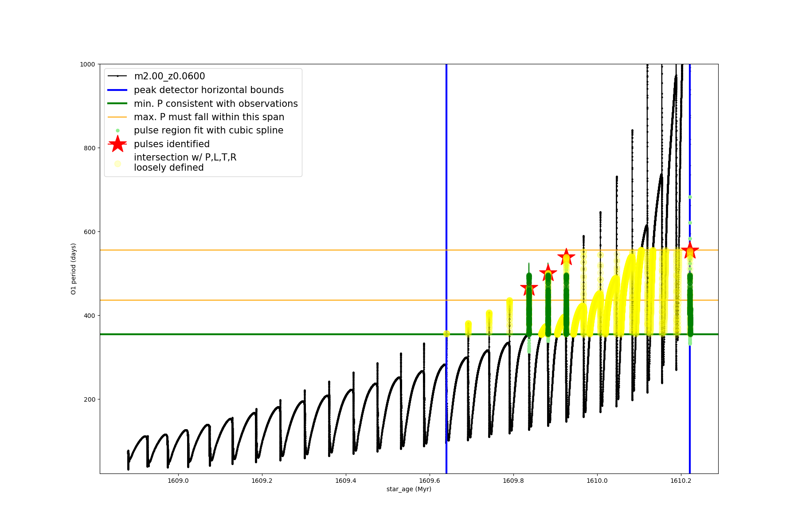798x532 pixels.
Task: Click the "max. P must fall within this span" label
Action: point(209,117)
